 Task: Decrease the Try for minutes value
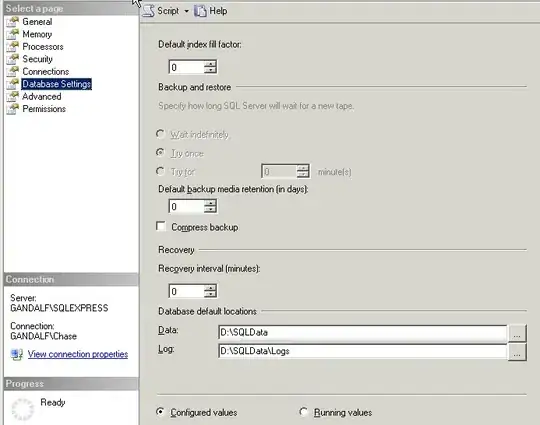pyautogui.click(x=303, y=174)
